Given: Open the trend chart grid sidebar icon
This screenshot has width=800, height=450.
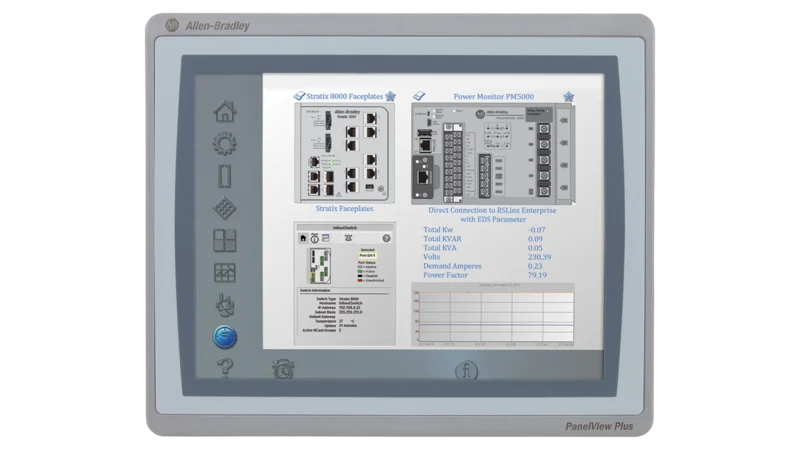Looking at the screenshot, I should [224, 273].
